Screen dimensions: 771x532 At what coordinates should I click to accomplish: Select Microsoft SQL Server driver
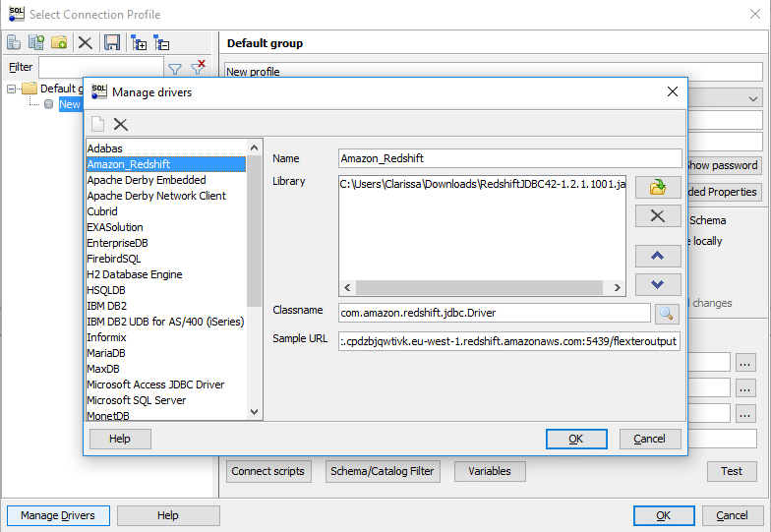(166, 400)
